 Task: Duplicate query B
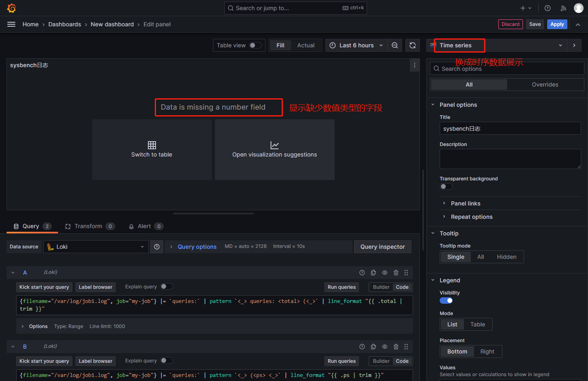pyautogui.click(x=373, y=347)
